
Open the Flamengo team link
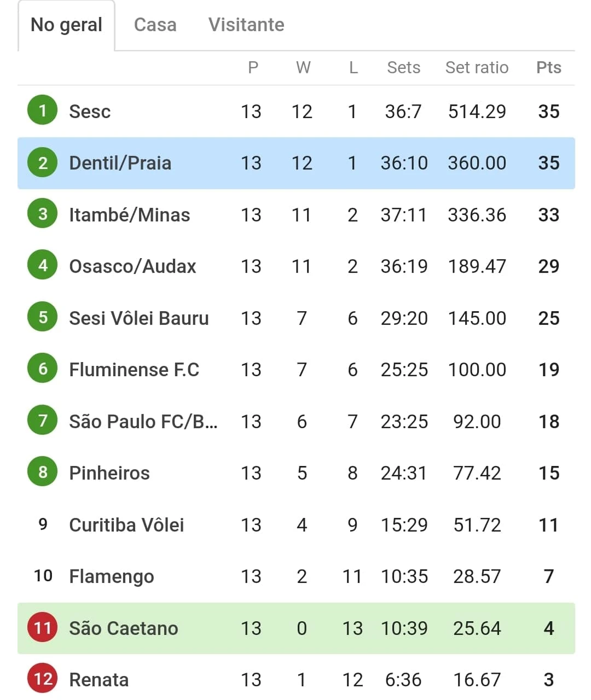point(112,577)
